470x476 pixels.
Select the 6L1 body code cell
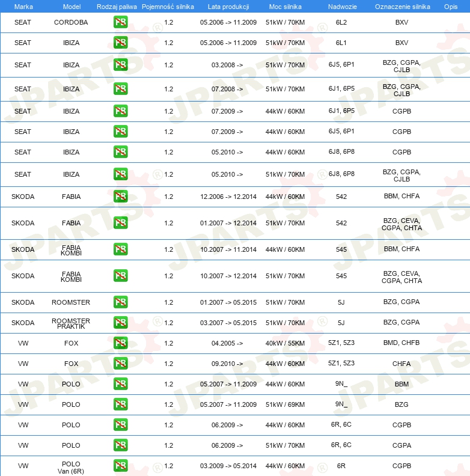pos(341,43)
